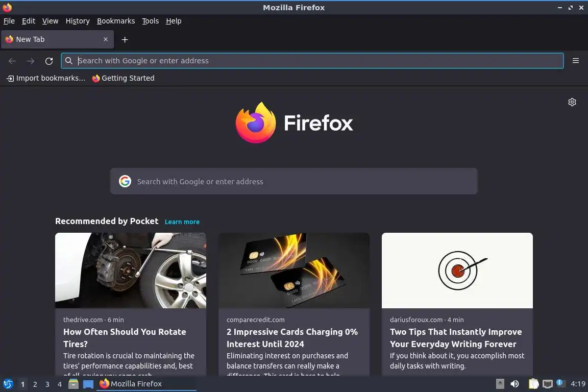Reload the current page

[x=49, y=61]
